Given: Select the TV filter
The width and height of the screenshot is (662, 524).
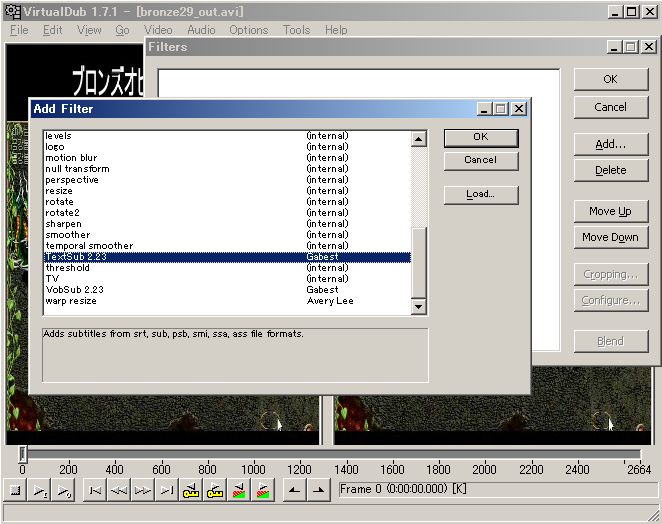Looking at the screenshot, I should coord(228,279).
